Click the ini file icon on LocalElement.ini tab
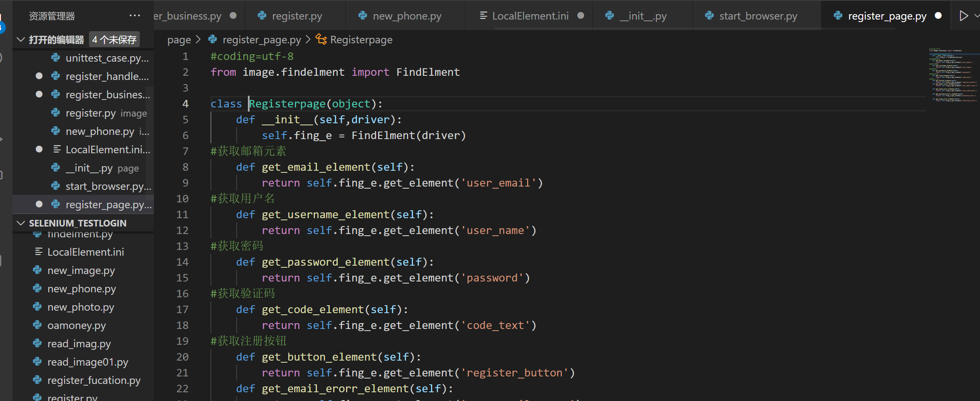980x401 pixels. (483, 16)
